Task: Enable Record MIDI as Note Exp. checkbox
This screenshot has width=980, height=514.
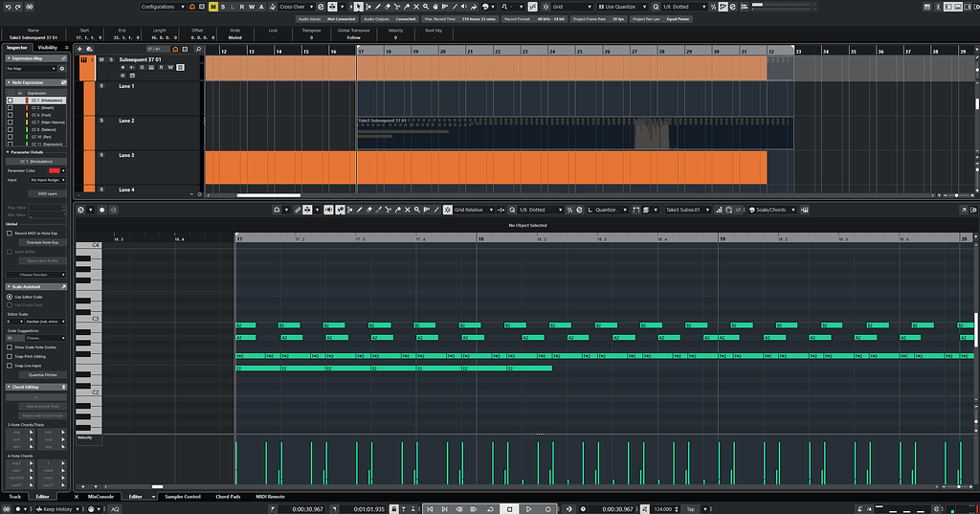Action: [x=10, y=234]
